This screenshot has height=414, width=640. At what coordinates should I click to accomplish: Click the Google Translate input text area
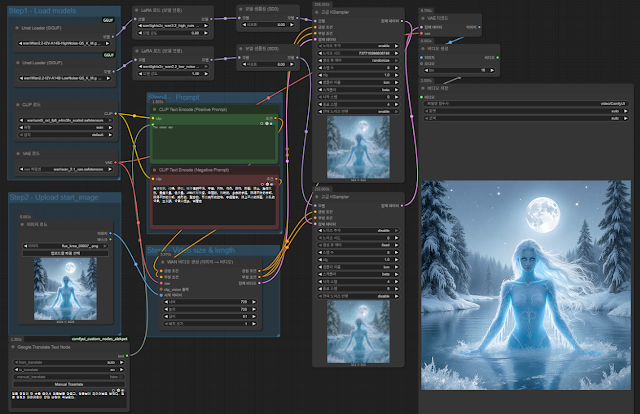pos(69,398)
